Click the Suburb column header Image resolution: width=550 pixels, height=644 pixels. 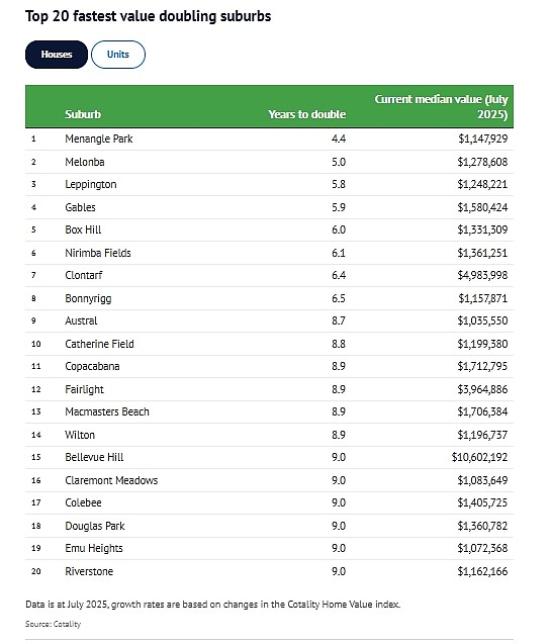tap(83, 114)
